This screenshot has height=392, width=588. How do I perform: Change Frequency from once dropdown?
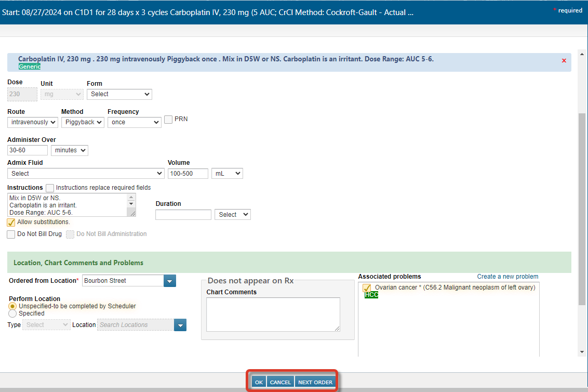tap(135, 122)
